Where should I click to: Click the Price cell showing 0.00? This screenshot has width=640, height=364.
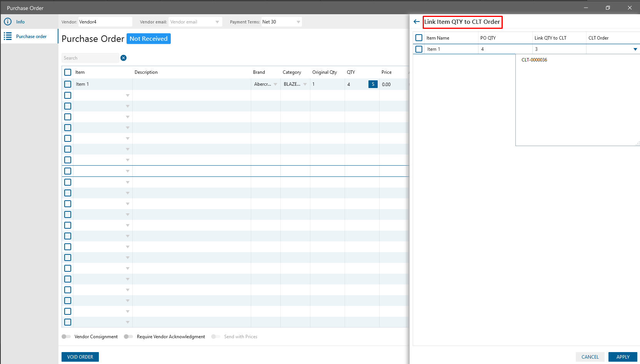[x=394, y=84]
